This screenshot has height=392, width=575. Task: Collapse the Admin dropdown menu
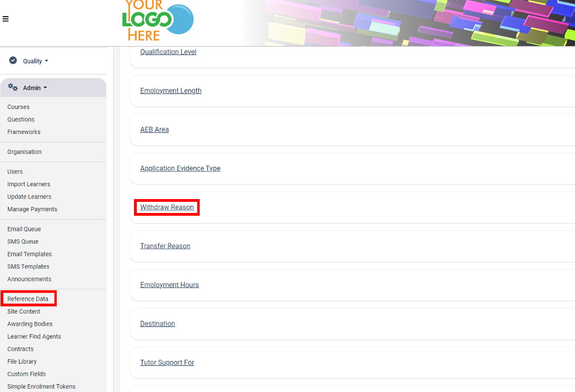pyautogui.click(x=35, y=88)
